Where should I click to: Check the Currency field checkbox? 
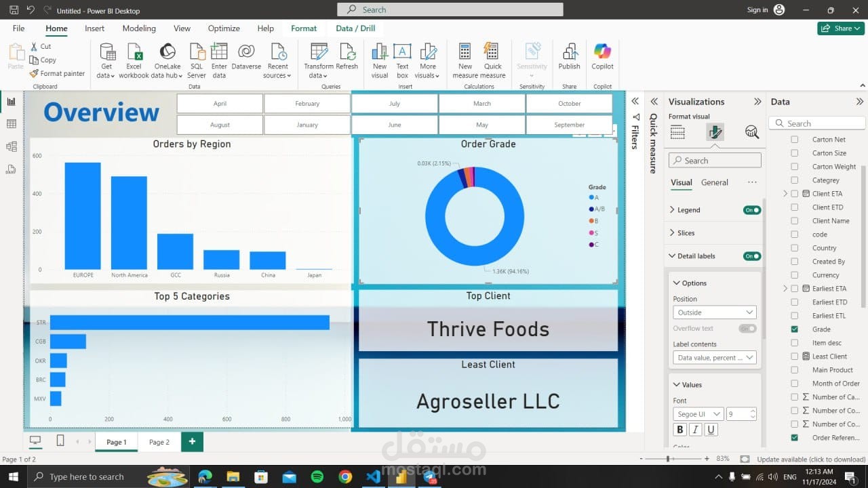pos(794,275)
